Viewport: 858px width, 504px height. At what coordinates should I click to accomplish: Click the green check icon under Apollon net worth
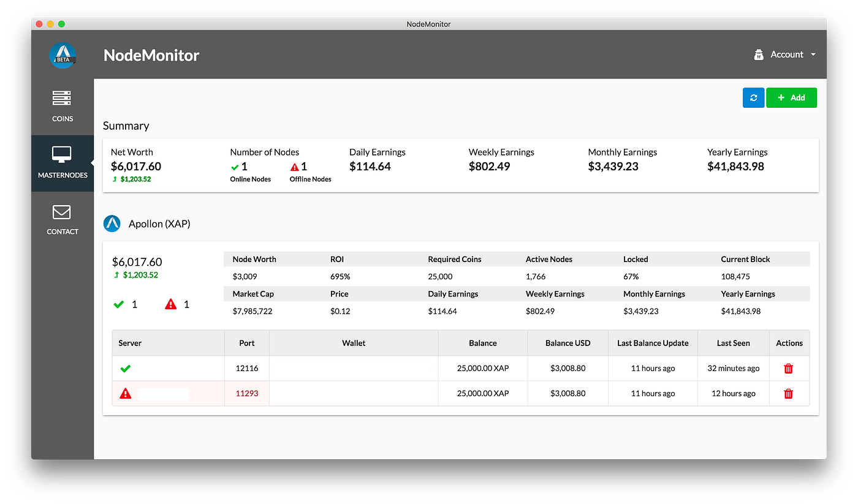pos(119,304)
